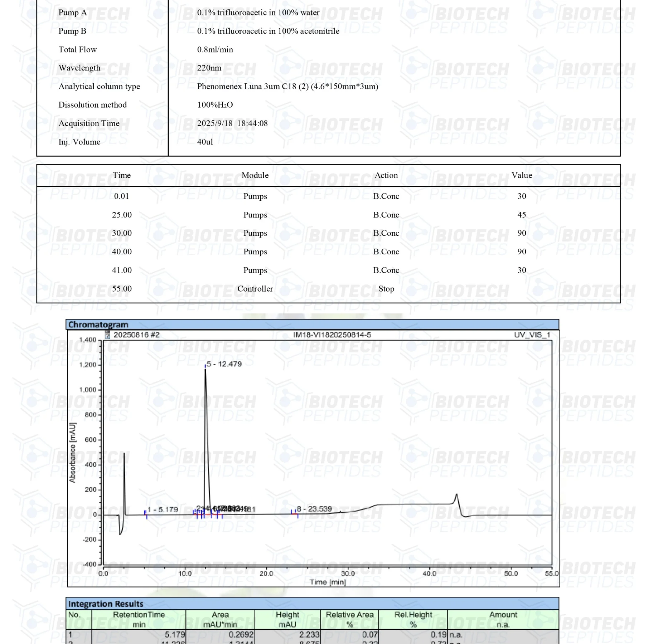Click the Absorbance [mAU] axis label
The width and height of the screenshot is (648, 644).
pos(73,453)
